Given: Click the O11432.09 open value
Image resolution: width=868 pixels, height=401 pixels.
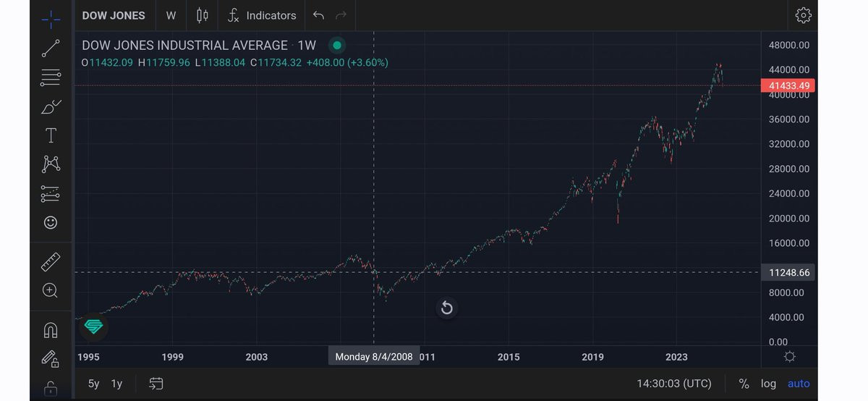Looking at the screenshot, I should click(x=107, y=63).
